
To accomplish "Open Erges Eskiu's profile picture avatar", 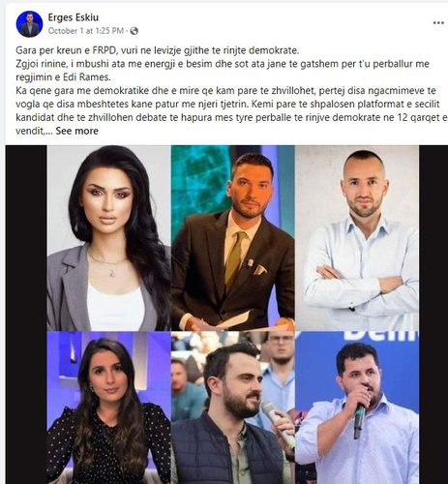I will click(29, 24).
